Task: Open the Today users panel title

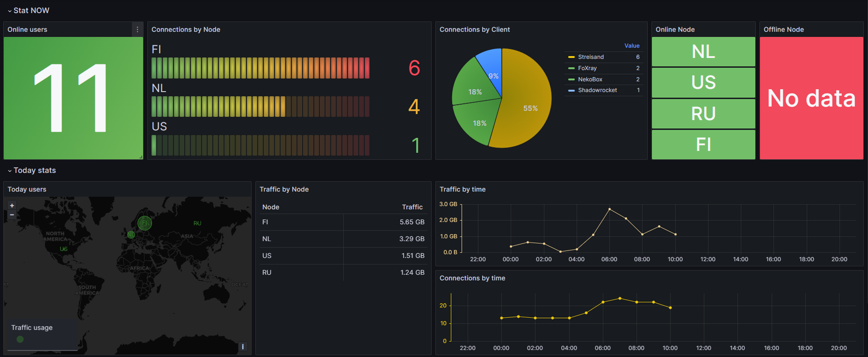Action: click(27, 189)
